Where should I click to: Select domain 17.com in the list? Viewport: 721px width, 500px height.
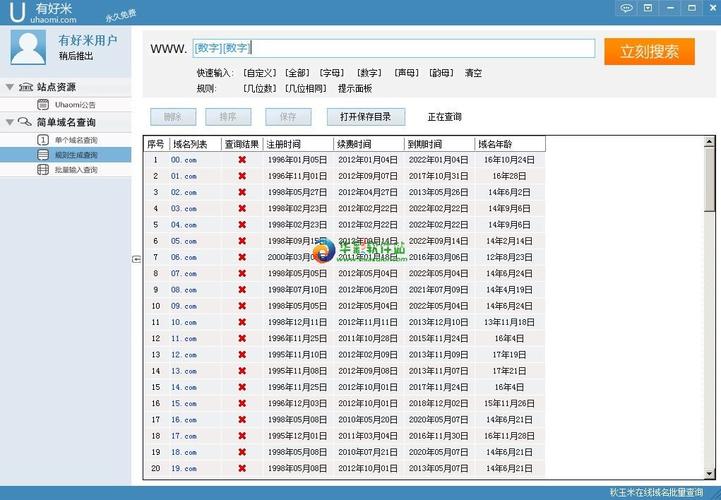183,436
